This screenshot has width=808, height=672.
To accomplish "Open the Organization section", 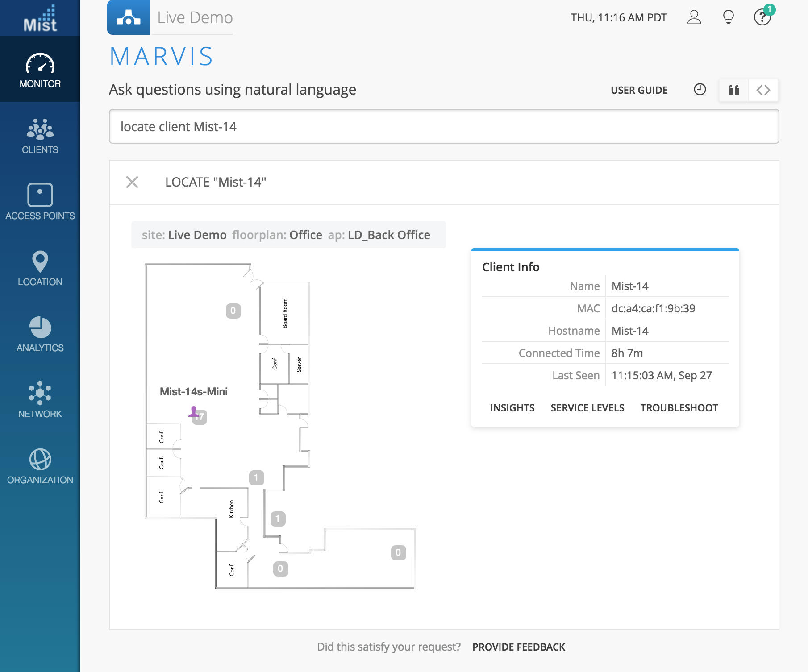I will click(40, 466).
